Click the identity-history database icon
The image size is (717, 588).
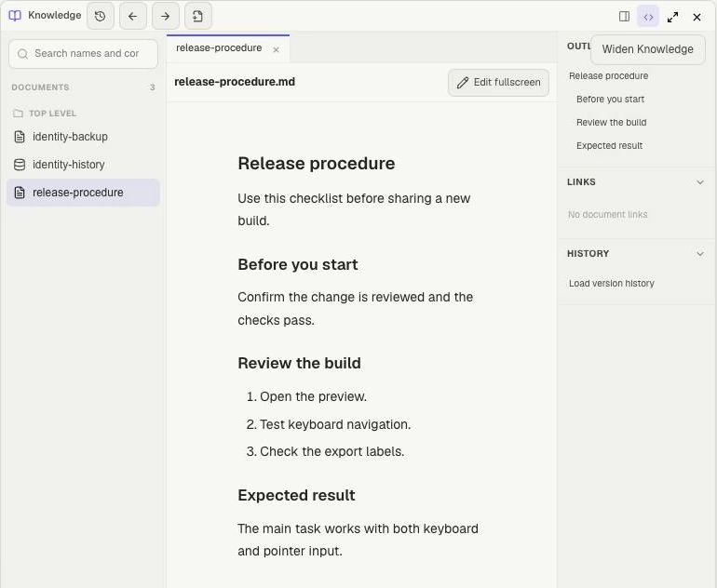coord(20,165)
